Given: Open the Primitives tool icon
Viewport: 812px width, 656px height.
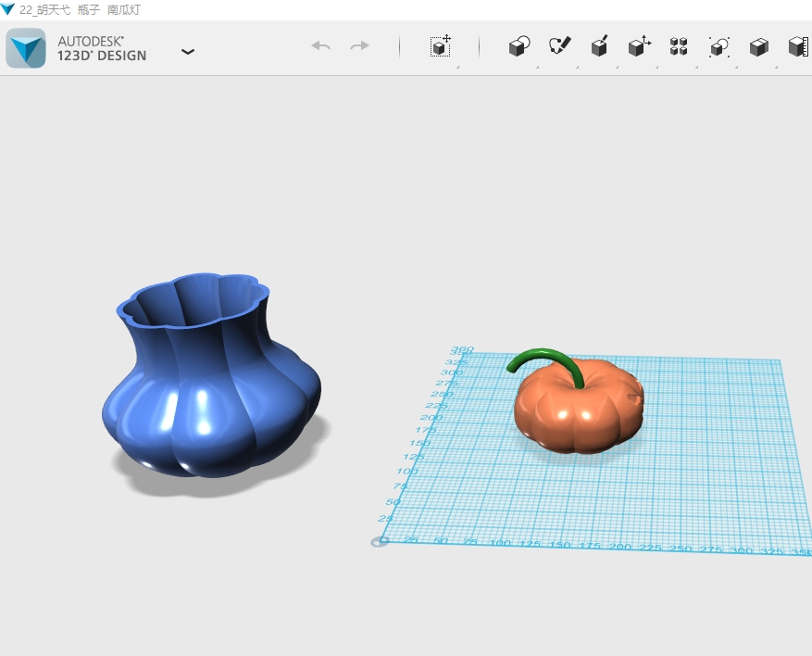Looking at the screenshot, I should pos(519,46).
